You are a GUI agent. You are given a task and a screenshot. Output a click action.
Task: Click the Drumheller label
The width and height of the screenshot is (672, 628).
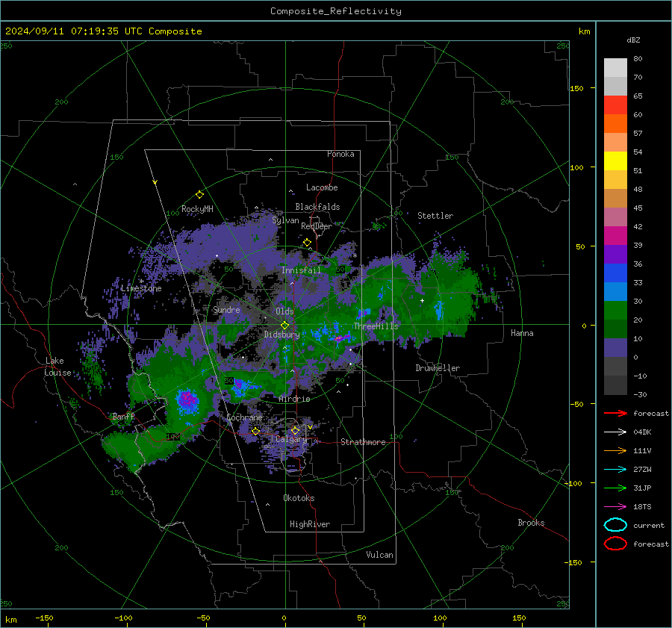point(438,368)
